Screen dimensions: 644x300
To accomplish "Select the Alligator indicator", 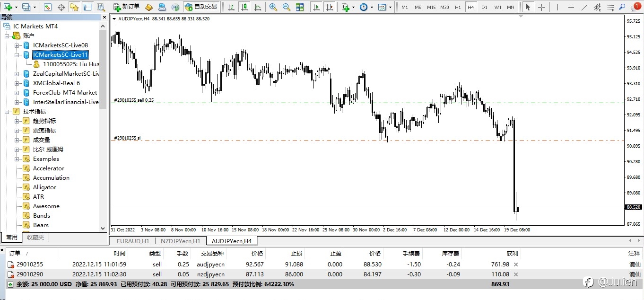I will pyautogui.click(x=44, y=187).
